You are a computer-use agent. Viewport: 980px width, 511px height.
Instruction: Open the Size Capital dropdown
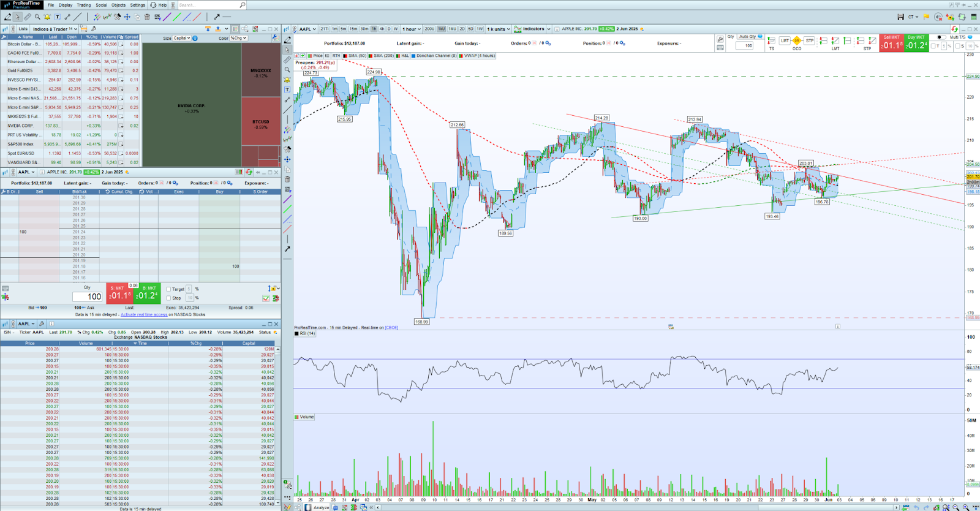click(x=181, y=38)
